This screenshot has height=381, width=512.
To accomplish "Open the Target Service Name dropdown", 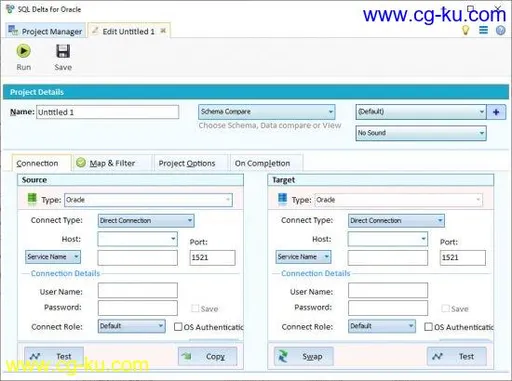I will click(303, 257).
